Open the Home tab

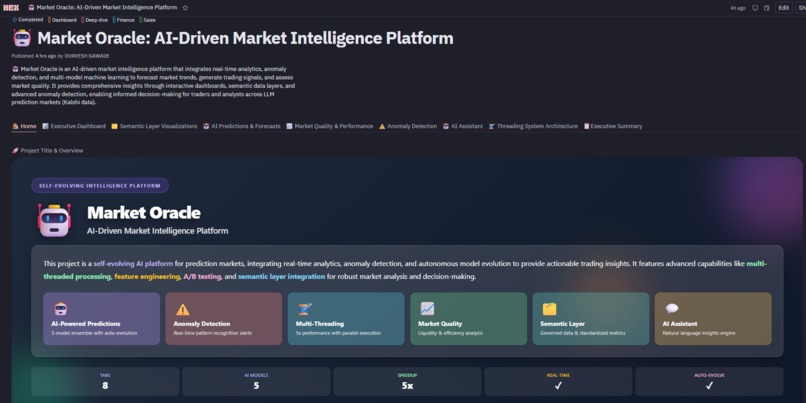pos(24,126)
